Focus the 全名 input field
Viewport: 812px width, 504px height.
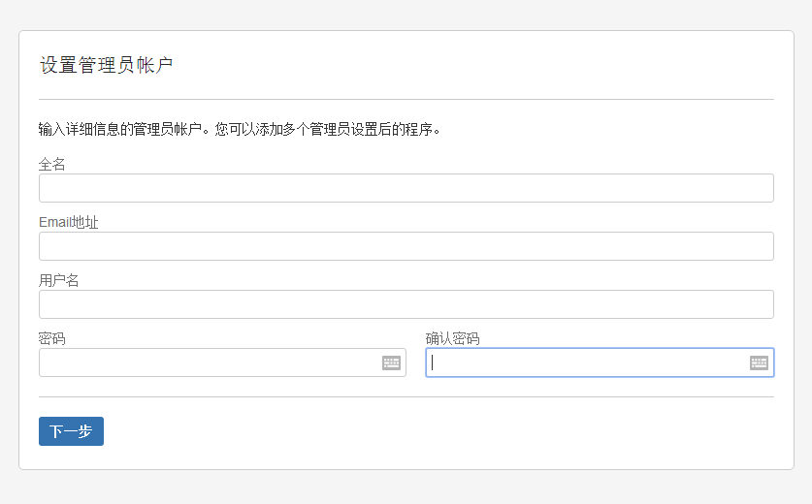click(406, 188)
